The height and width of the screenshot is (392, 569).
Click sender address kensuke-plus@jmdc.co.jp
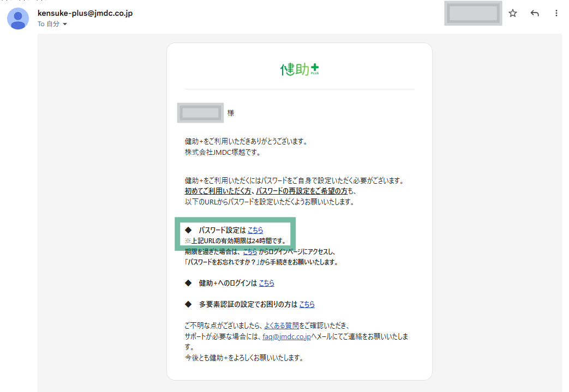[85, 13]
